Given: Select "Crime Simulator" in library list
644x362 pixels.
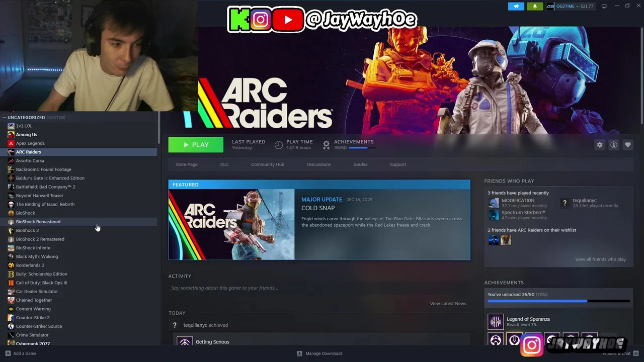Looking at the screenshot, I should tap(32, 335).
